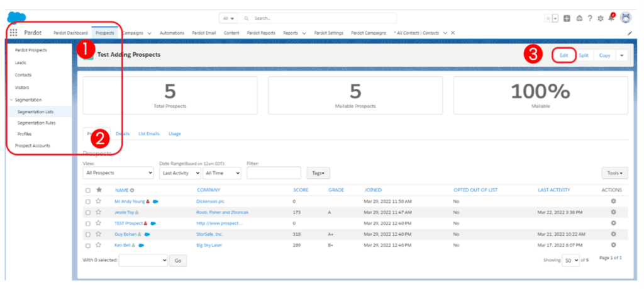Star the TEST Prospect row
The height and width of the screenshot is (289, 644).
(x=98, y=223)
